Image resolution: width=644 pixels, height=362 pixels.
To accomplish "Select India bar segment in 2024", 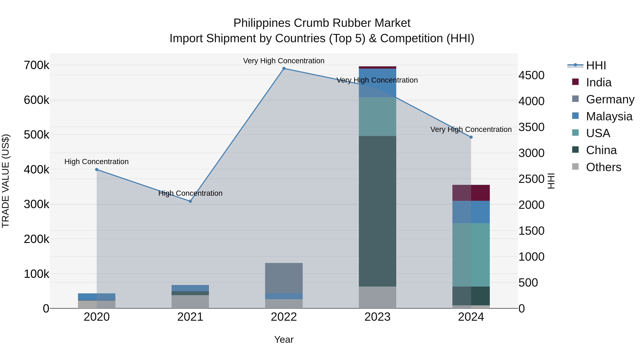I will (x=471, y=193).
